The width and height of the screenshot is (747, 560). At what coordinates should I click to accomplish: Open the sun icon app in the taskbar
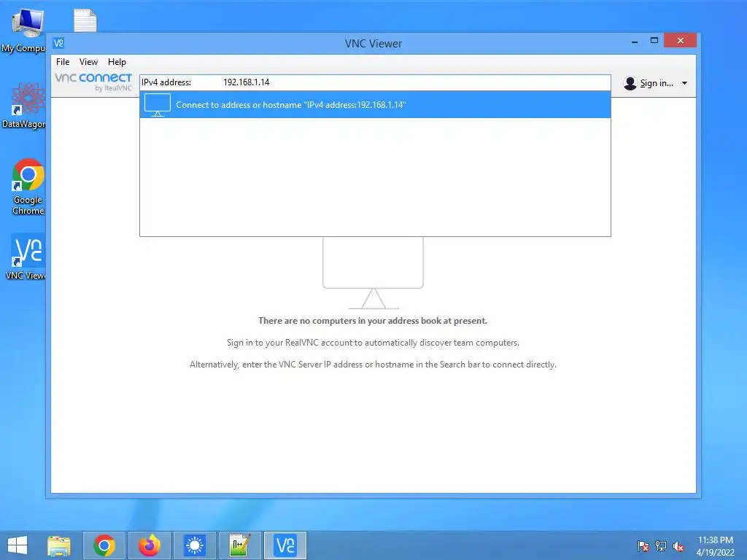coord(194,545)
